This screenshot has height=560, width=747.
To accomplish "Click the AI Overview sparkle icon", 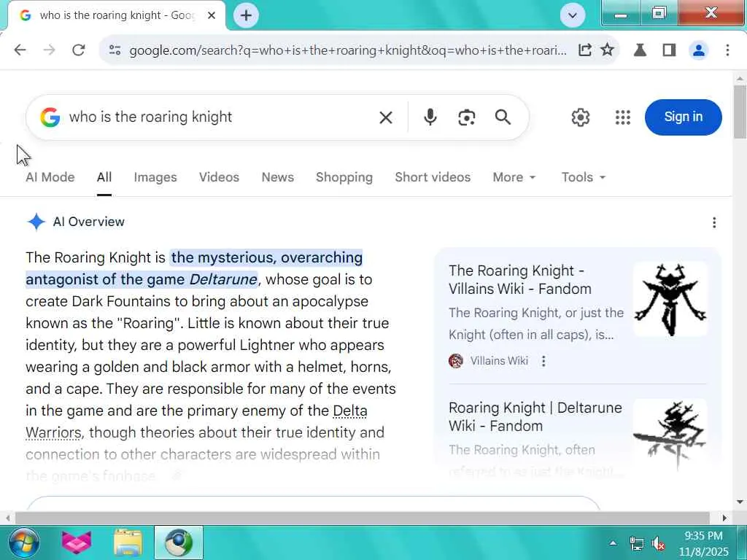I will click(x=36, y=222).
